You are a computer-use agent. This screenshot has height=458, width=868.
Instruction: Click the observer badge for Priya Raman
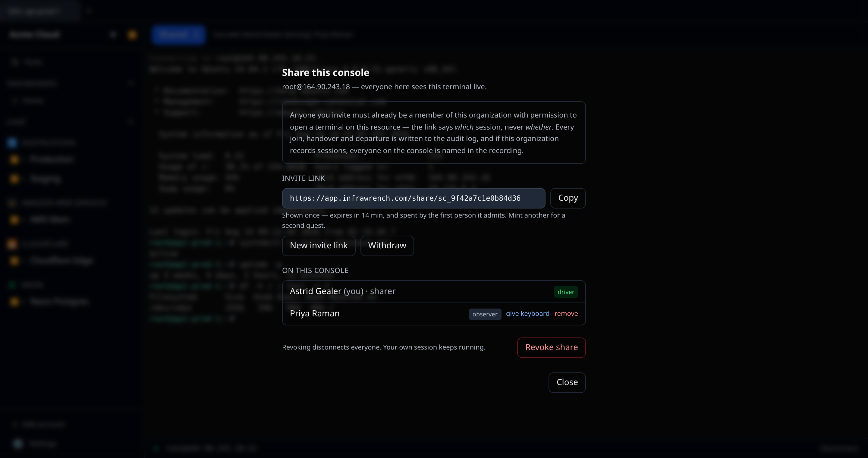point(485,314)
